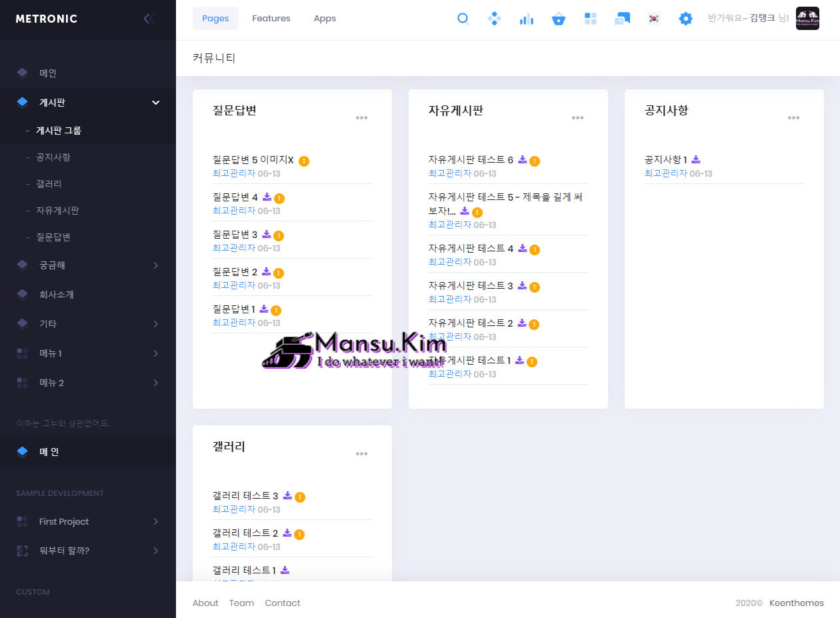The height and width of the screenshot is (618, 840).
Task: Open the 메 인 item under lower sidebar section
Action: pos(88,452)
